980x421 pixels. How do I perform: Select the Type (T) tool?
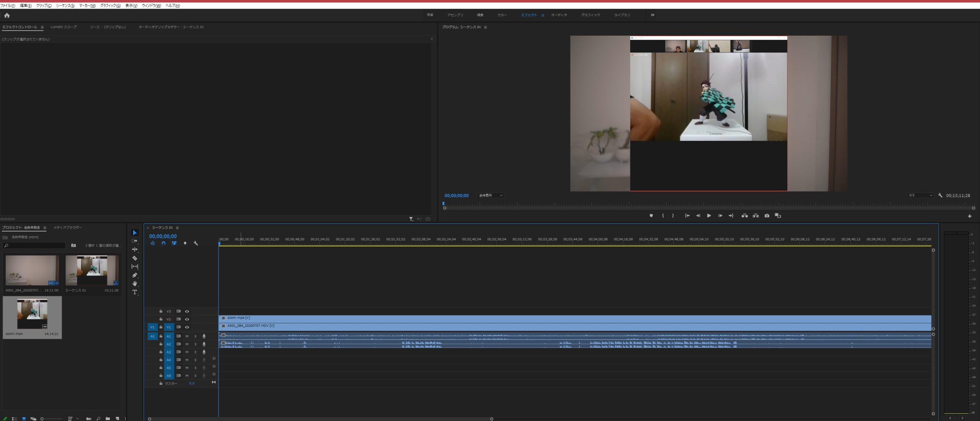(x=135, y=292)
